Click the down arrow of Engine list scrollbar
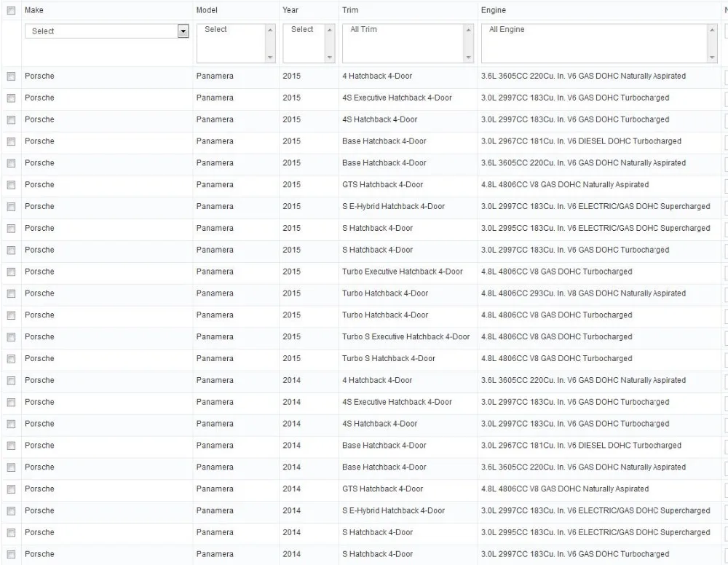The width and height of the screenshot is (728, 565). [712, 58]
